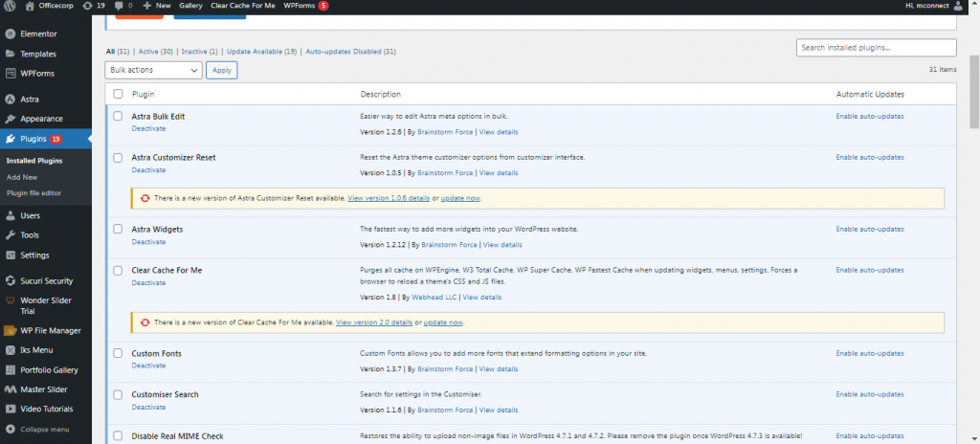Toggle the select-all Plugin header checkbox
The height and width of the screenshot is (444, 980).
[x=118, y=94]
